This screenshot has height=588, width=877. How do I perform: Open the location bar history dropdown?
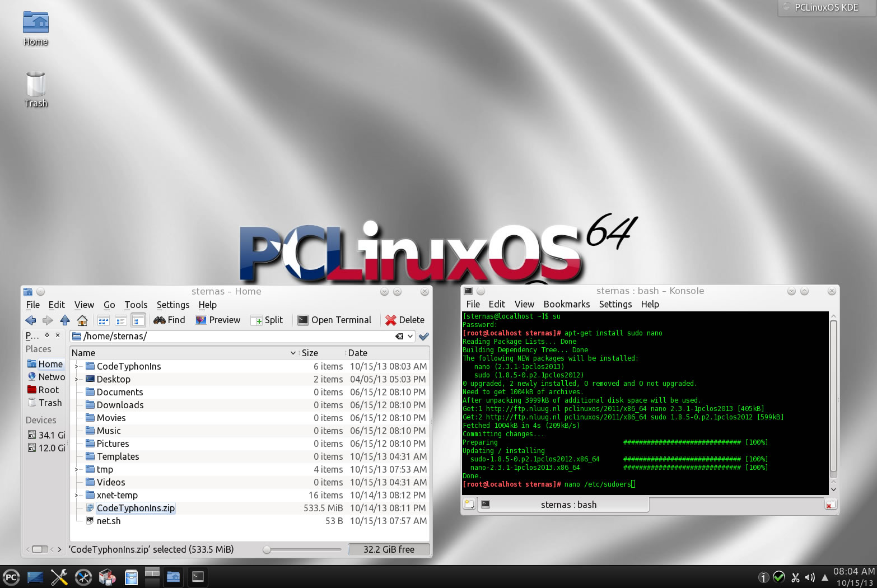[x=410, y=337]
